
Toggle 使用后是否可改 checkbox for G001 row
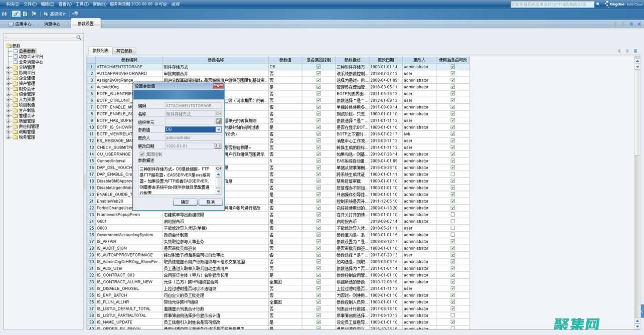tap(453, 221)
